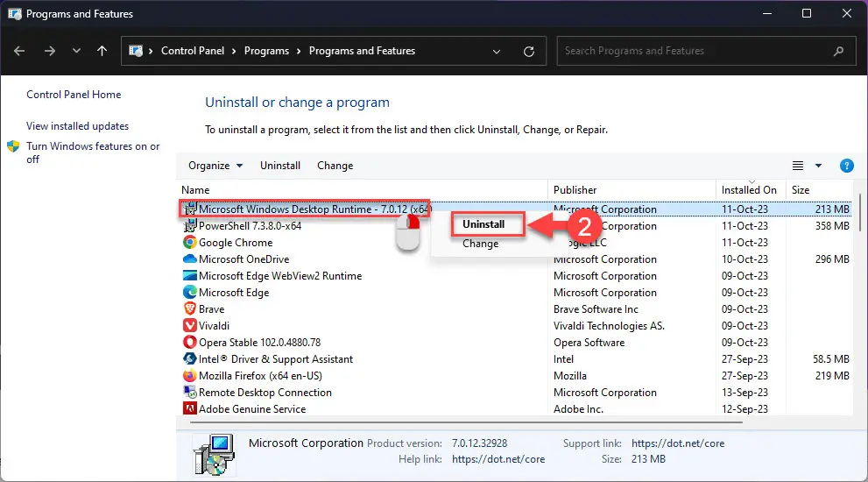Image resolution: width=868 pixels, height=482 pixels.
Task: Click the '358 MB' size cell
Action: (x=832, y=226)
